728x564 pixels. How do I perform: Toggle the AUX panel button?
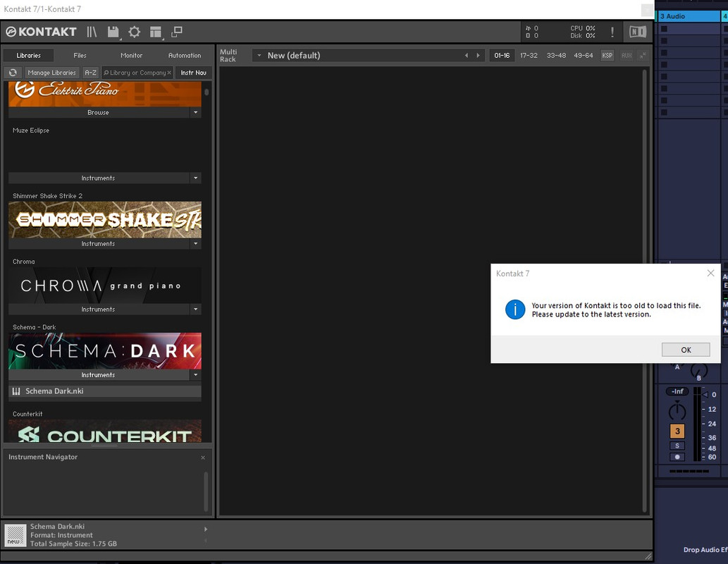pos(627,55)
